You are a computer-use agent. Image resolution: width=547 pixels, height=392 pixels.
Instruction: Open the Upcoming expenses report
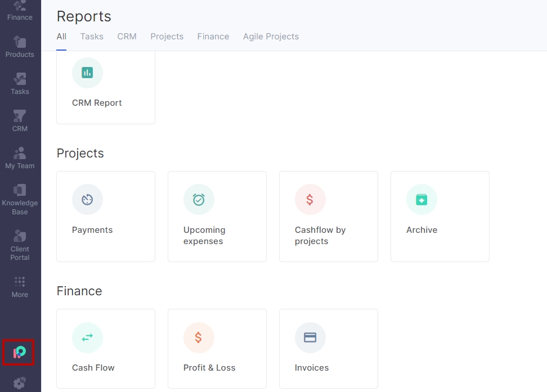[217, 217]
